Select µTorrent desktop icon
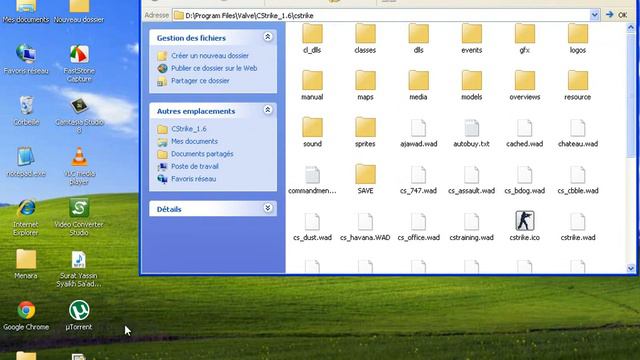640x360 pixels. pos(79,316)
